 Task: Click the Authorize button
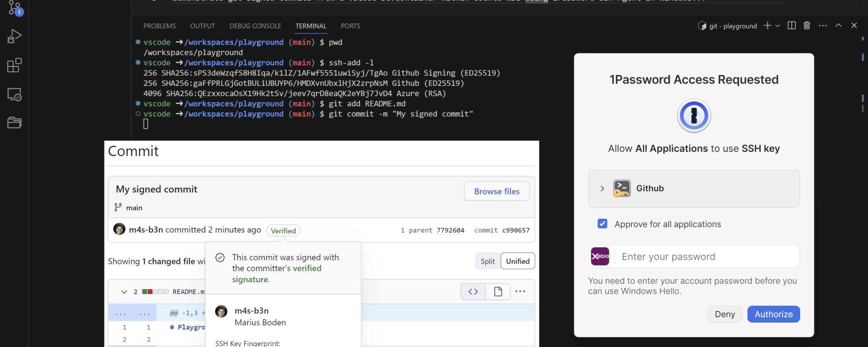tap(773, 314)
